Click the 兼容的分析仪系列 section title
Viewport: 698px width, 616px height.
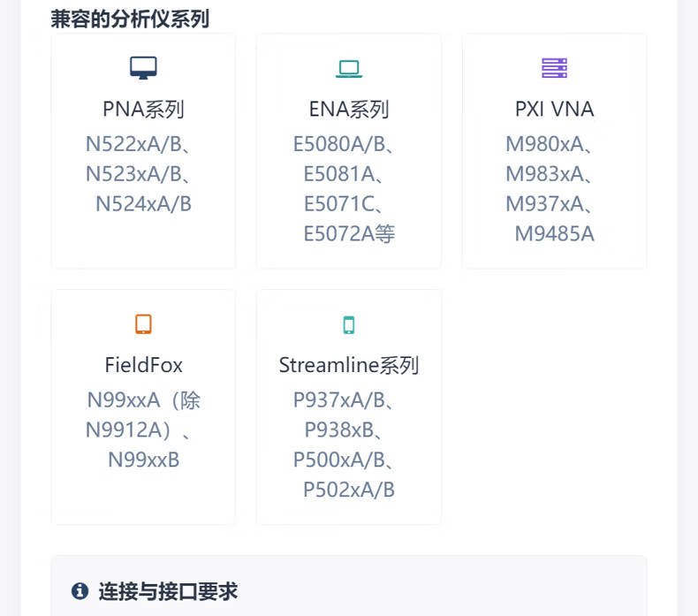coord(130,19)
